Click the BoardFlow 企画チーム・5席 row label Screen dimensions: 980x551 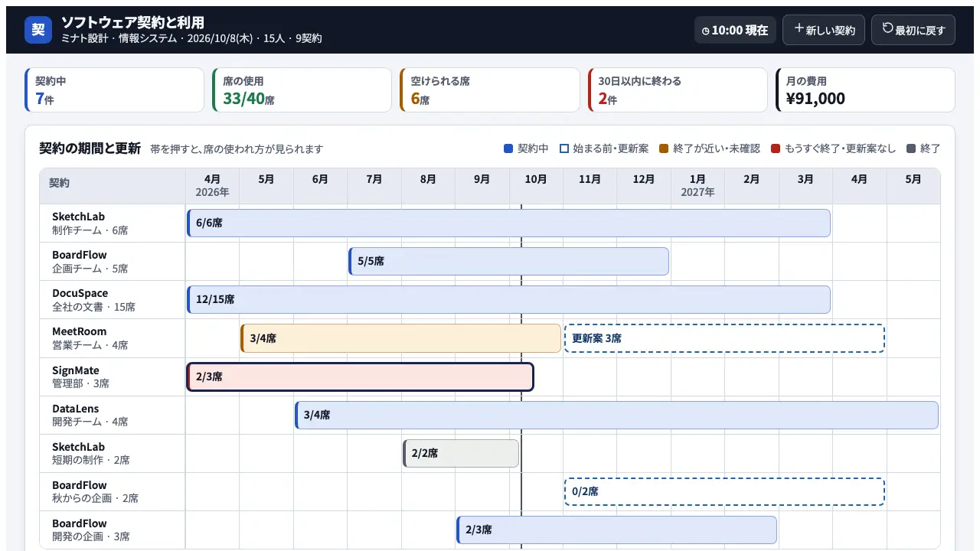(113, 261)
